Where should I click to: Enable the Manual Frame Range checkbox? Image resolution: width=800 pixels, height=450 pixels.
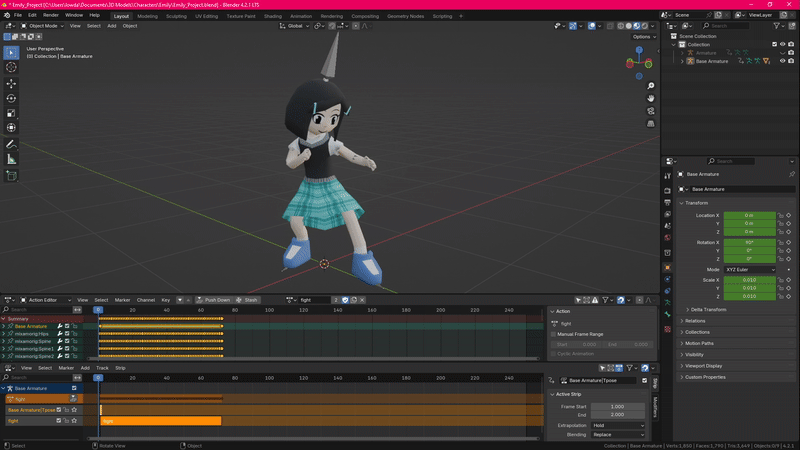[x=555, y=334]
